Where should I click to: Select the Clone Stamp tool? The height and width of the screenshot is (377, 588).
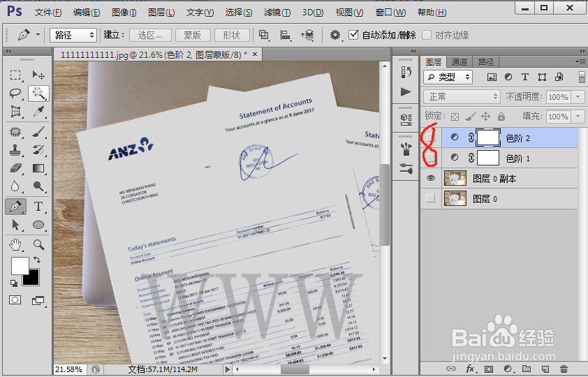15,150
